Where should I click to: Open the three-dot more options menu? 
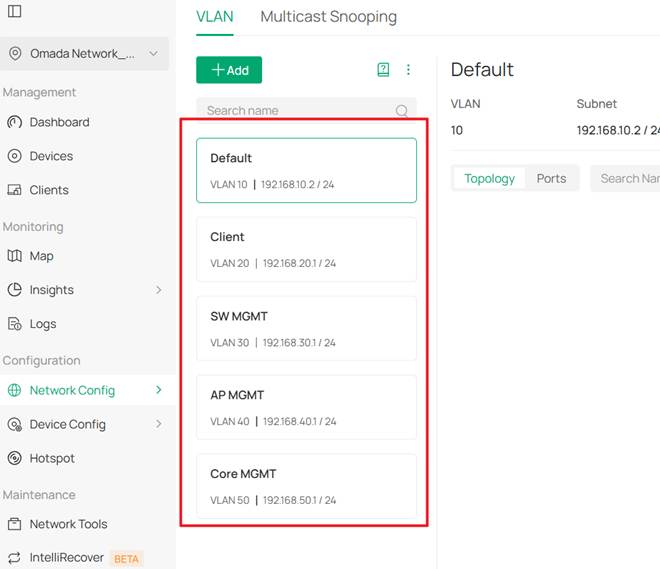(x=408, y=70)
